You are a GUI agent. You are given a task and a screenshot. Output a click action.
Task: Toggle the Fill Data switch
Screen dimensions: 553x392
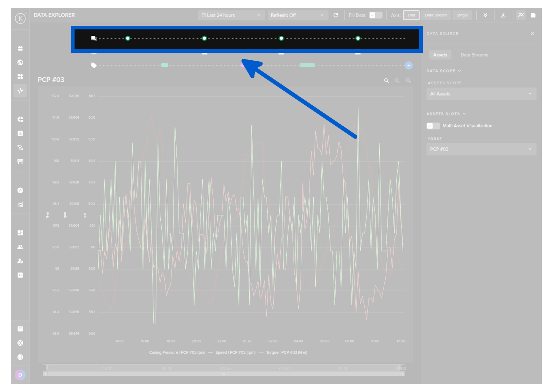[376, 15]
